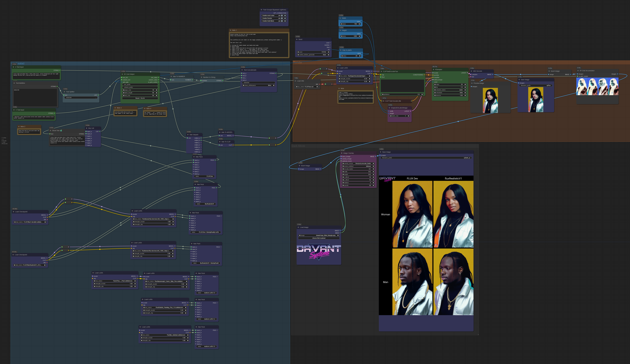Toggle the Enable Dark Mode switch
This screenshot has width=630, height=364.
point(282,21)
